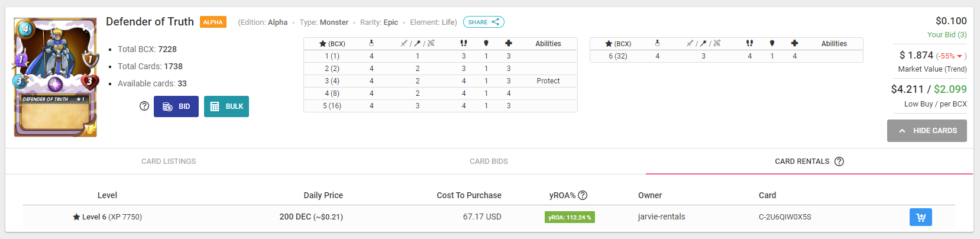Click the speed icon in left stats table

point(464,43)
